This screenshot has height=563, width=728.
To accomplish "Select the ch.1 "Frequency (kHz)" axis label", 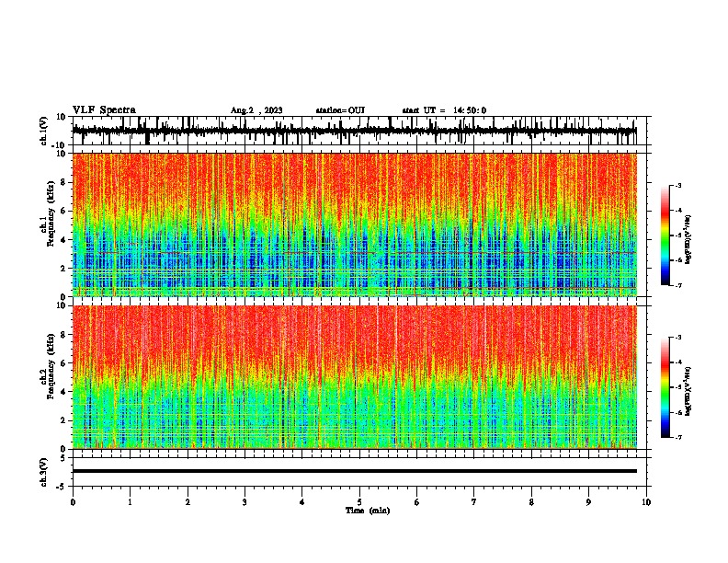I will pyautogui.click(x=51, y=213).
